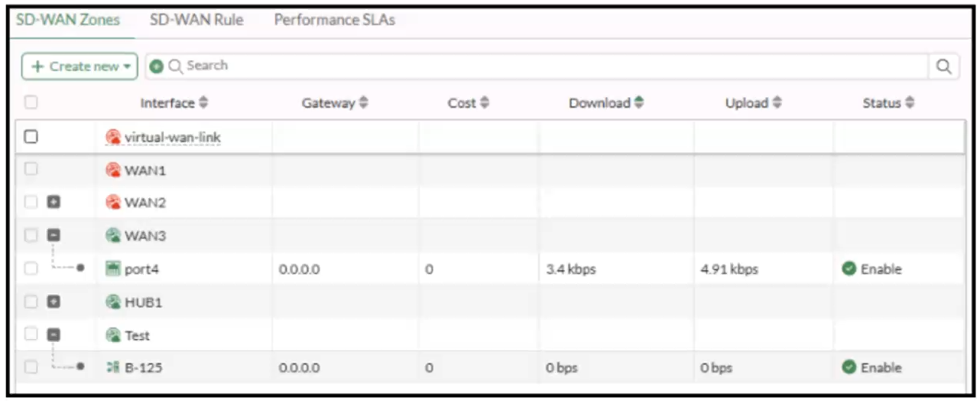Screen dimensions: 980x401
Task: Click the Status column header label
Action: coord(882,103)
